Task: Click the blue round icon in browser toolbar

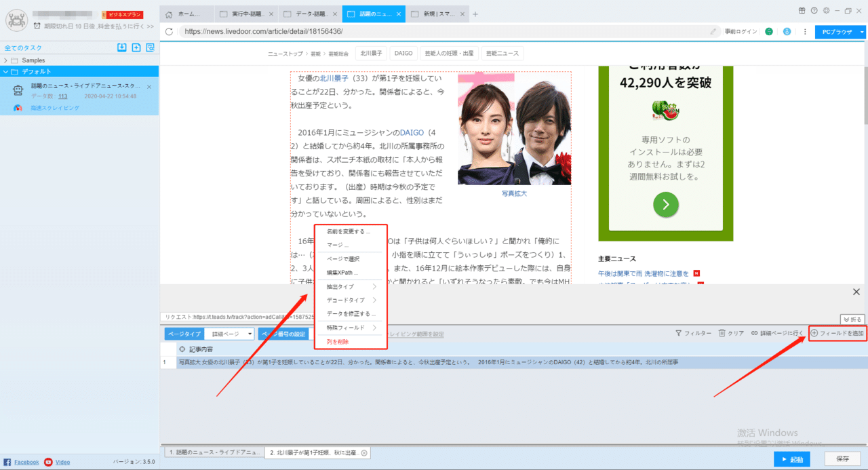Action: (x=787, y=31)
